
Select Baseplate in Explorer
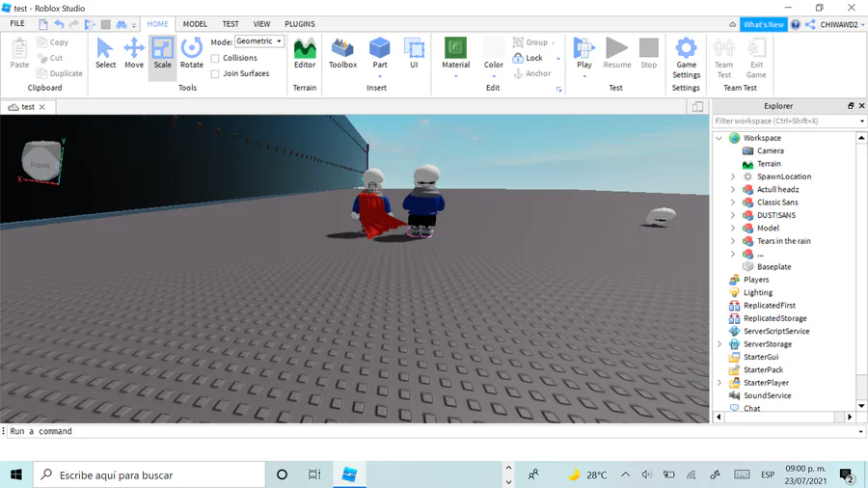pyautogui.click(x=773, y=267)
